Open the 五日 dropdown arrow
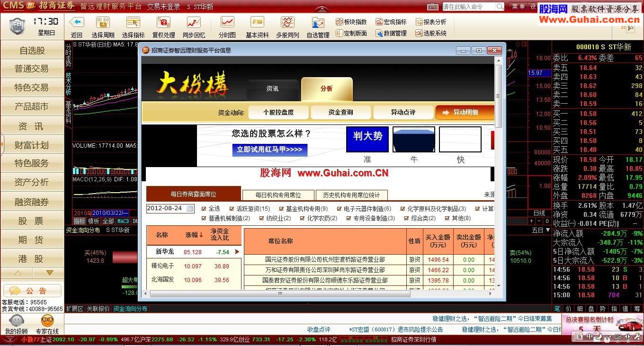 point(548,231)
